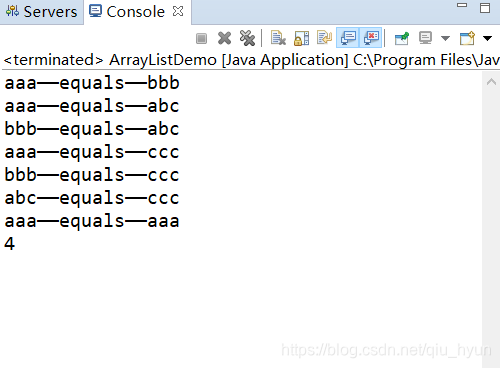Click the output line 'abc—equals—ccc'

(x=92, y=198)
